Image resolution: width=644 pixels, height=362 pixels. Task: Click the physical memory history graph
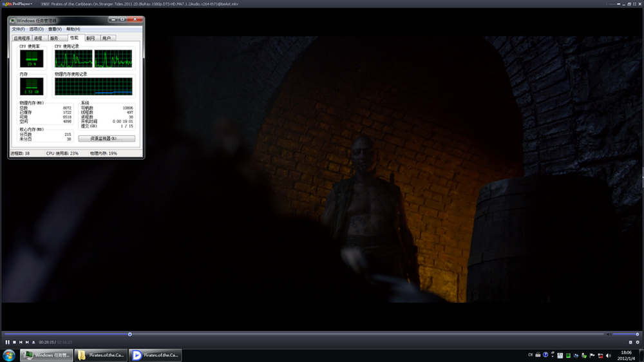(x=93, y=87)
